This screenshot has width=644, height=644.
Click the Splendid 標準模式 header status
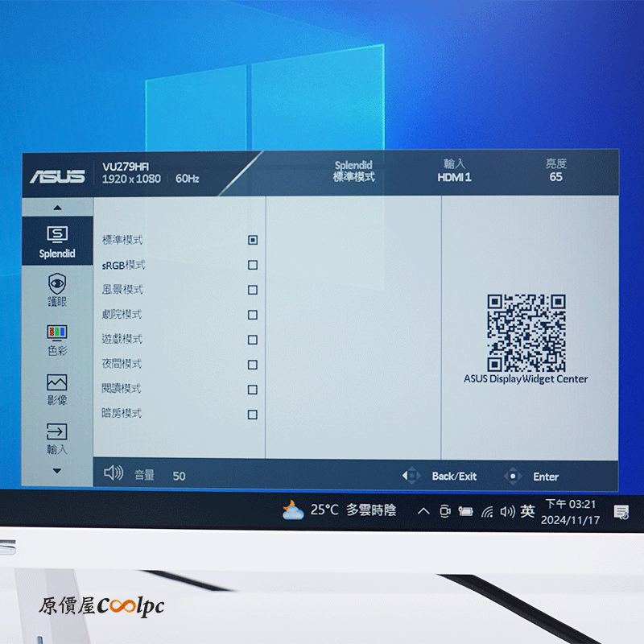coord(353,171)
